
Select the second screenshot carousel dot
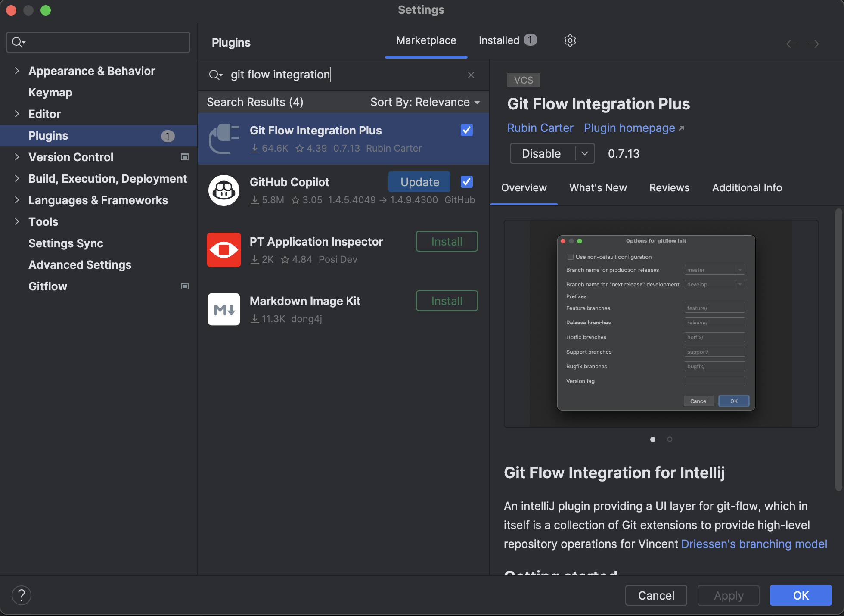(x=670, y=439)
